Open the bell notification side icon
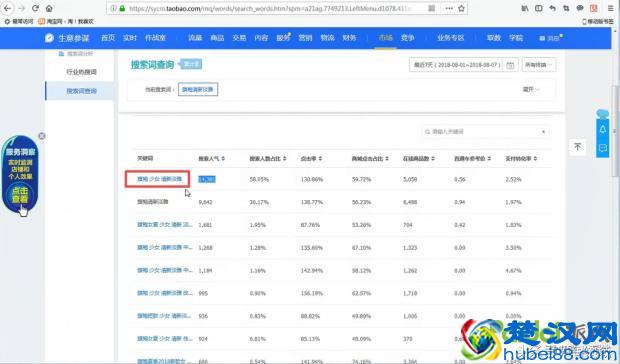This screenshot has width=620, height=364. (x=603, y=129)
